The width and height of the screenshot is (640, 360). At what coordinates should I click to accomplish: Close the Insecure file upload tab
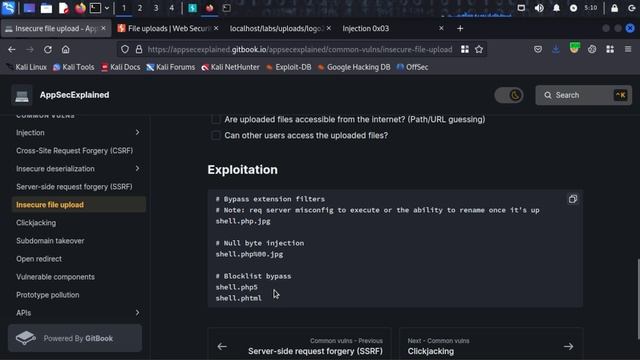coord(103,28)
